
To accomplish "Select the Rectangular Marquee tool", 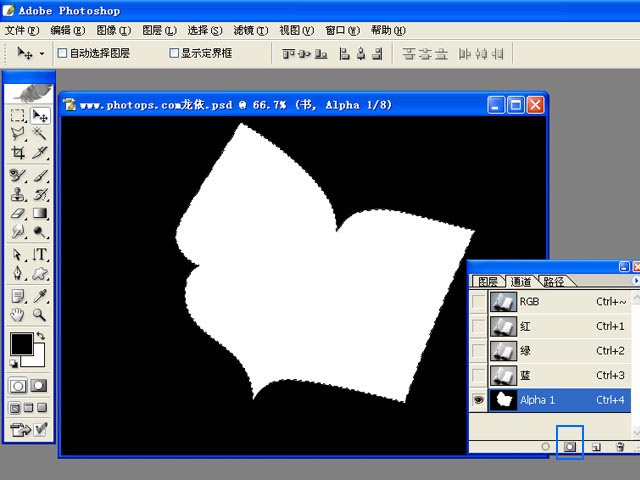I will 18,117.
